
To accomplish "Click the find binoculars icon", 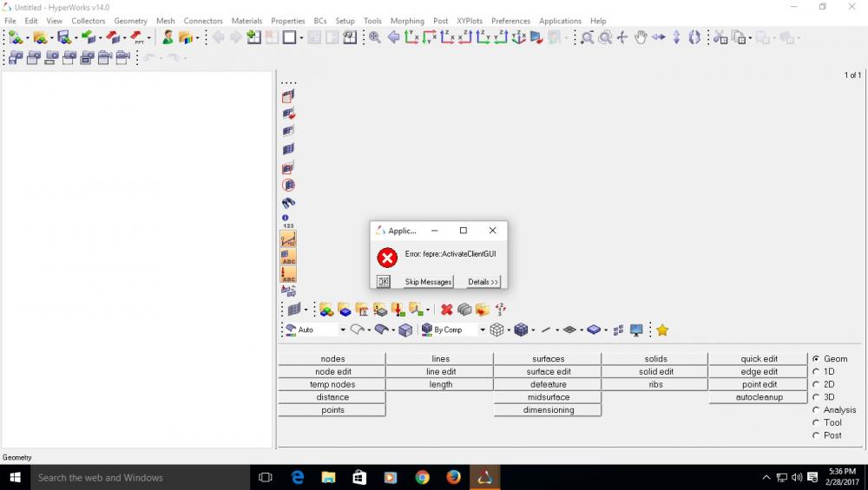I will click(x=288, y=203).
